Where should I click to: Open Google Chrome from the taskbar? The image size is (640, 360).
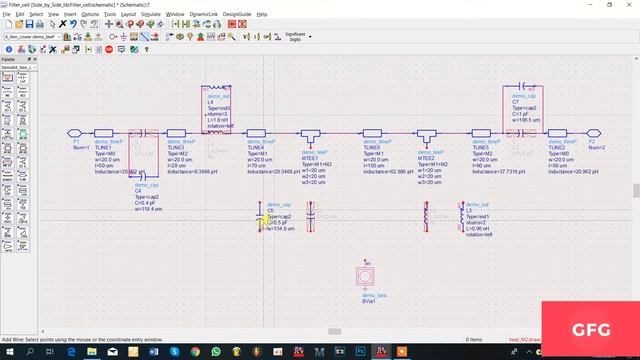click(x=195, y=351)
